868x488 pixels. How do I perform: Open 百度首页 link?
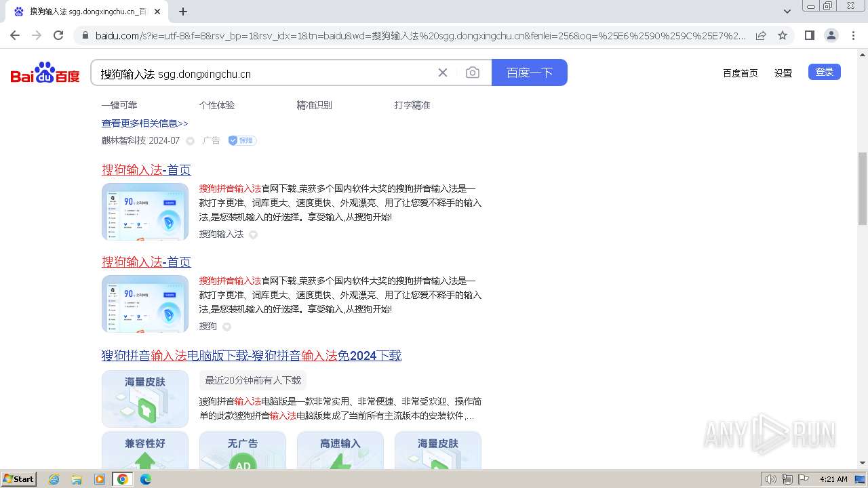[741, 73]
